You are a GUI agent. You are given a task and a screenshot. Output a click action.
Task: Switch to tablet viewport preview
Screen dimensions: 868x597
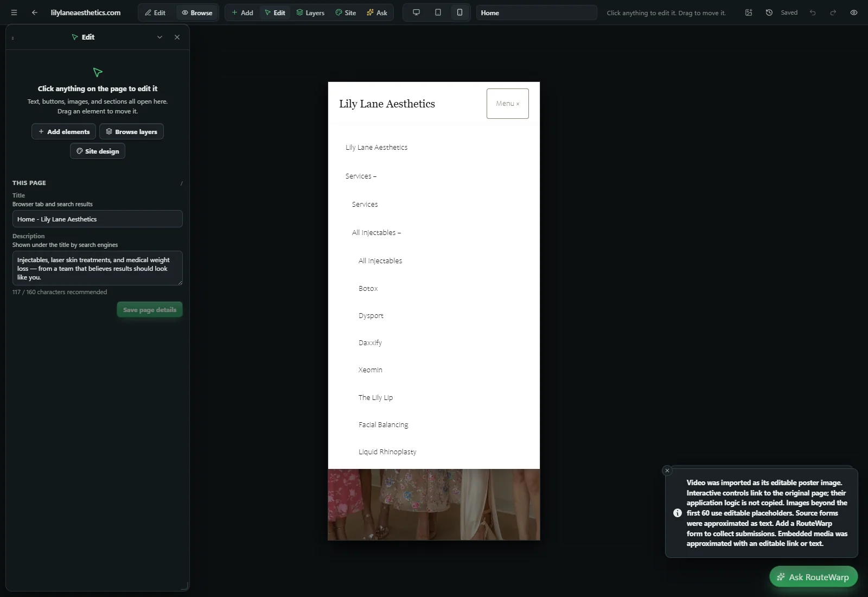click(x=438, y=12)
